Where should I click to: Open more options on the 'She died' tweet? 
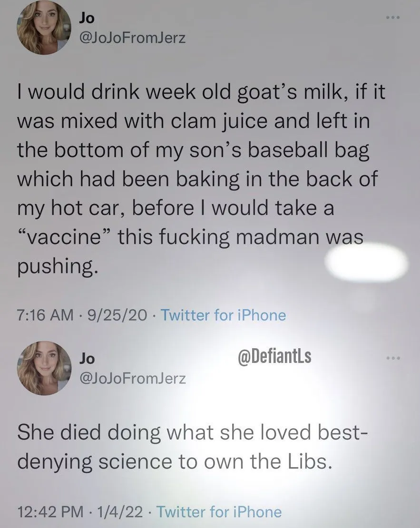tap(393, 359)
